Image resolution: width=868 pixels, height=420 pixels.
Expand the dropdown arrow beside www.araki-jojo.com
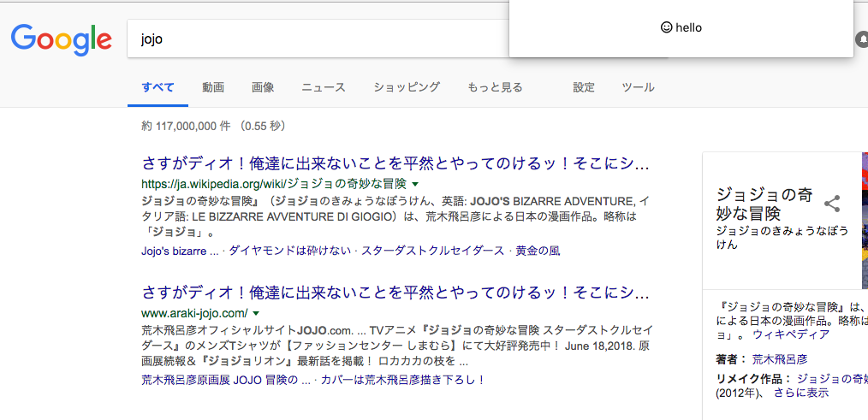coord(256,313)
